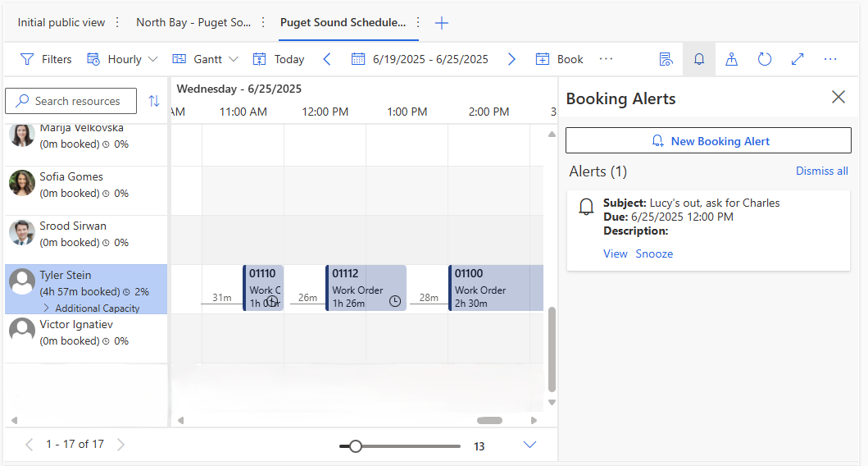Click the Gantt view icon

(x=179, y=59)
